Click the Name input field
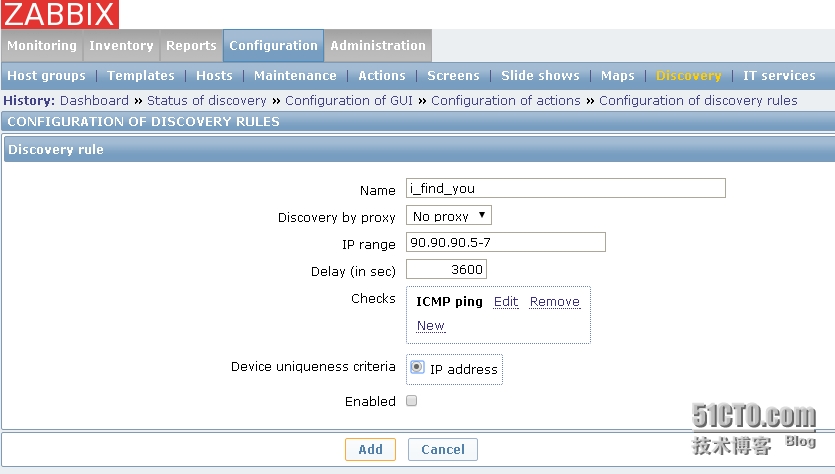Viewport: 835px width, 474px height. point(566,188)
